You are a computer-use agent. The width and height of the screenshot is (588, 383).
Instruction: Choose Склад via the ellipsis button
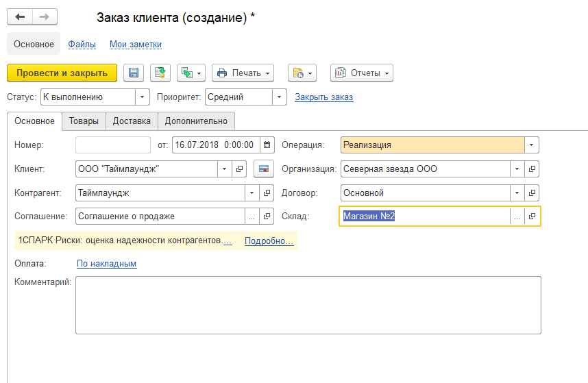pos(517,217)
